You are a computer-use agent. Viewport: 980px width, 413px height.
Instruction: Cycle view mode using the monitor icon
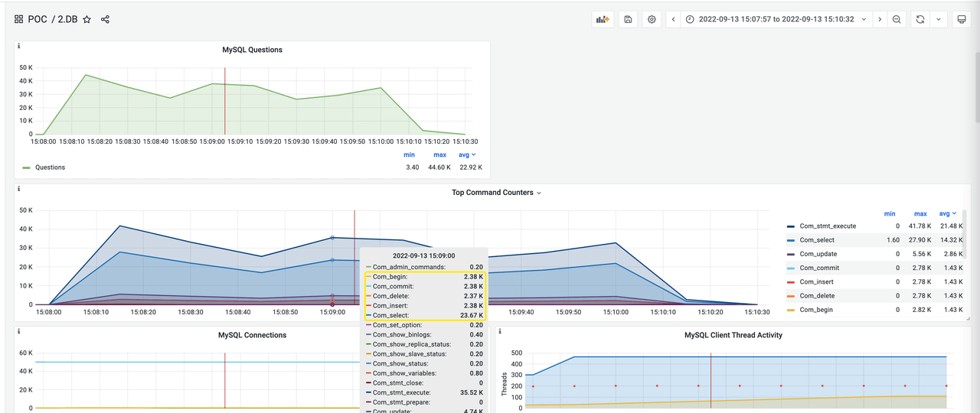point(961,19)
